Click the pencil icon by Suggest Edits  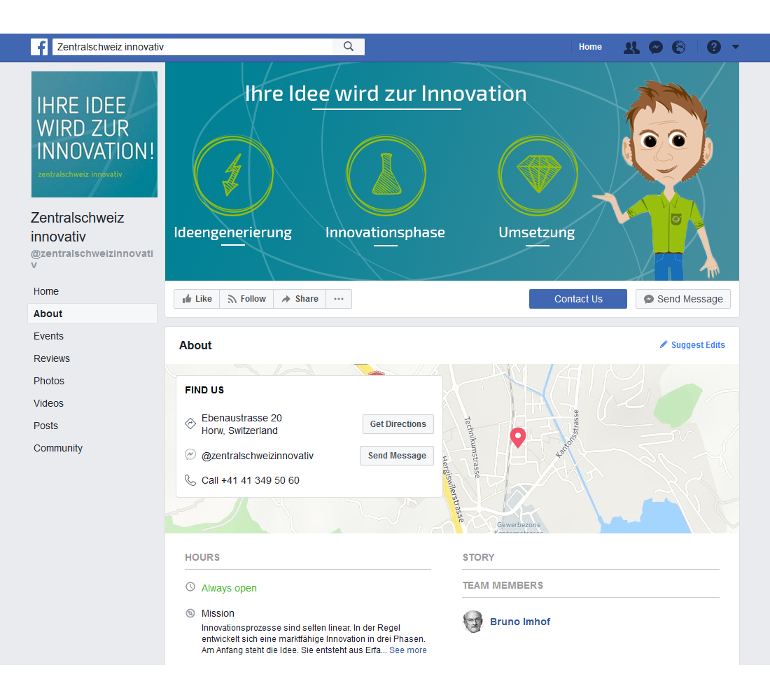tap(664, 344)
